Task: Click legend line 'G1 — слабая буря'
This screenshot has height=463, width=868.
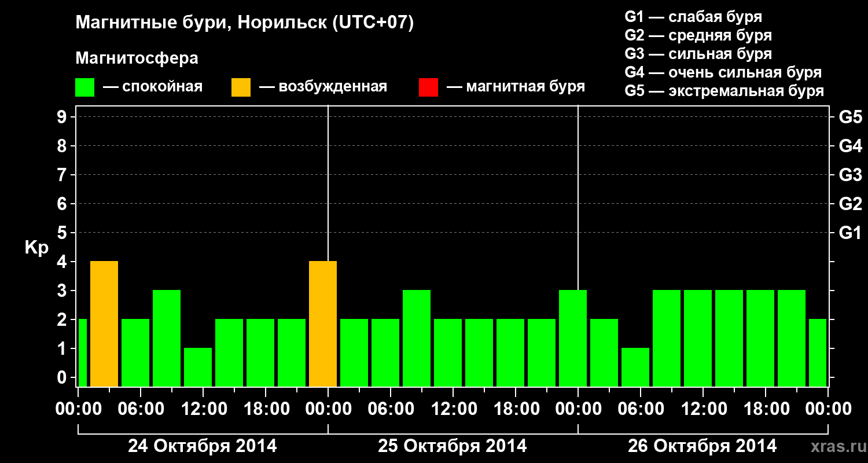Action: 693,17
